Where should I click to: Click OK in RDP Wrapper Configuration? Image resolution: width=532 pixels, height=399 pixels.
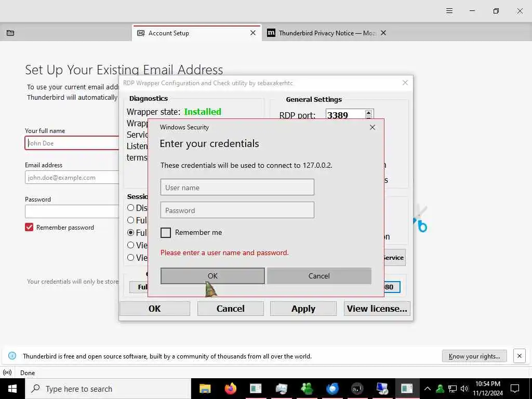point(155,308)
